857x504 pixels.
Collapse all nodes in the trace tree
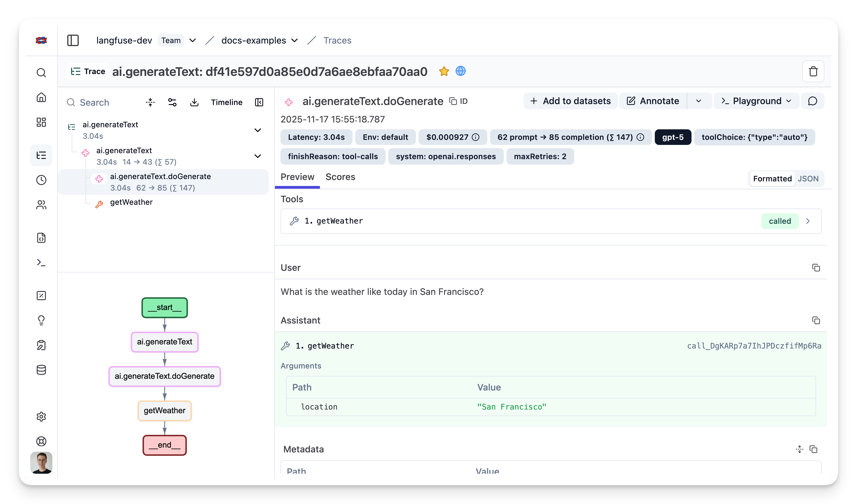coord(150,102)
